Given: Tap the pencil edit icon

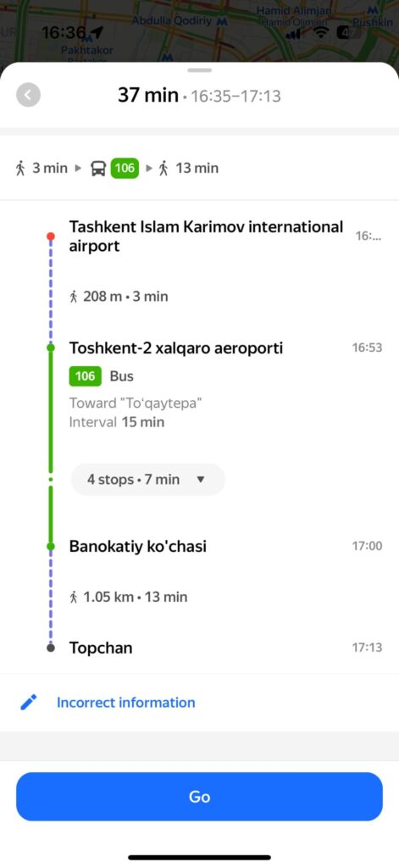Looking at the screenshot, I should 28,703.
